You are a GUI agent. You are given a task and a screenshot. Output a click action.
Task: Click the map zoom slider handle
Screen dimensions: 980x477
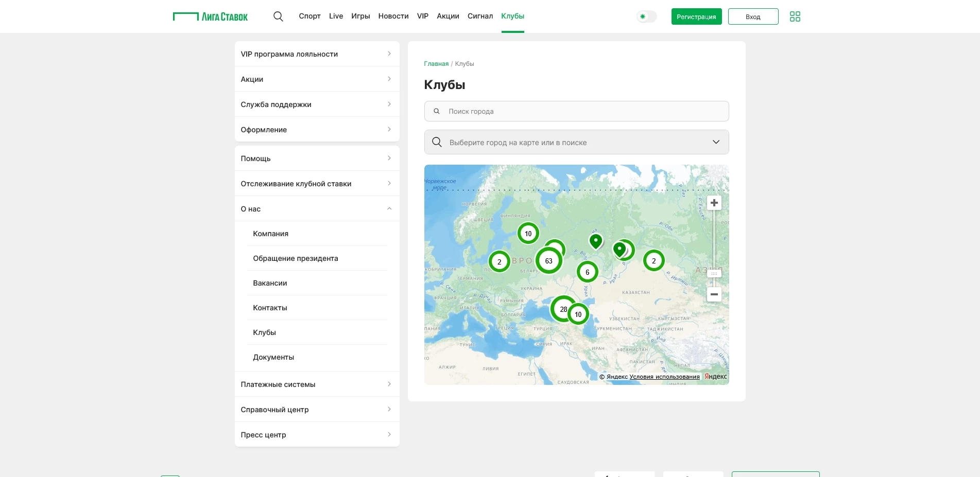[714, 273]
